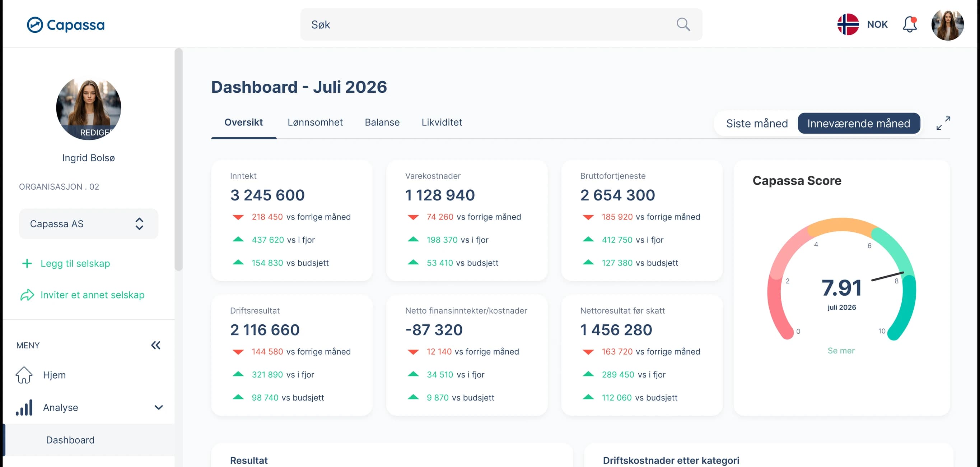Open the Capassa AS organisation dropdown
This screenshot has width=980, height=467.
click(88, 224)
